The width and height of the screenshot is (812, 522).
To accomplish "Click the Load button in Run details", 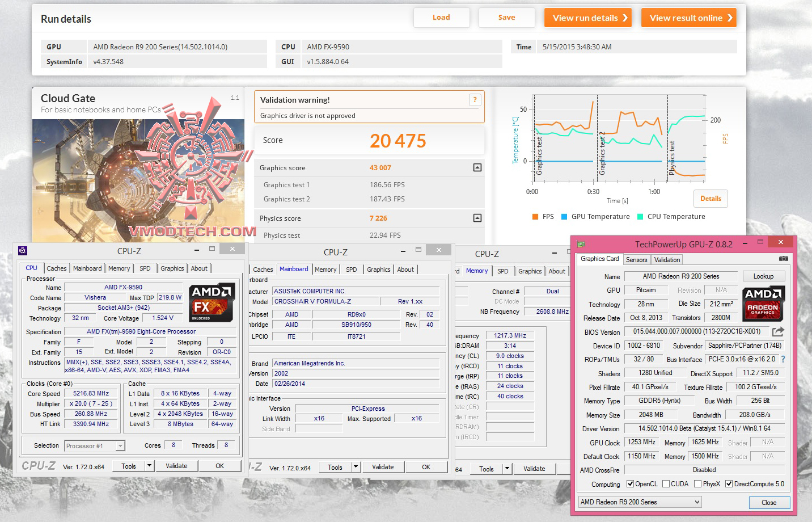I will click(x=441, y=18).
